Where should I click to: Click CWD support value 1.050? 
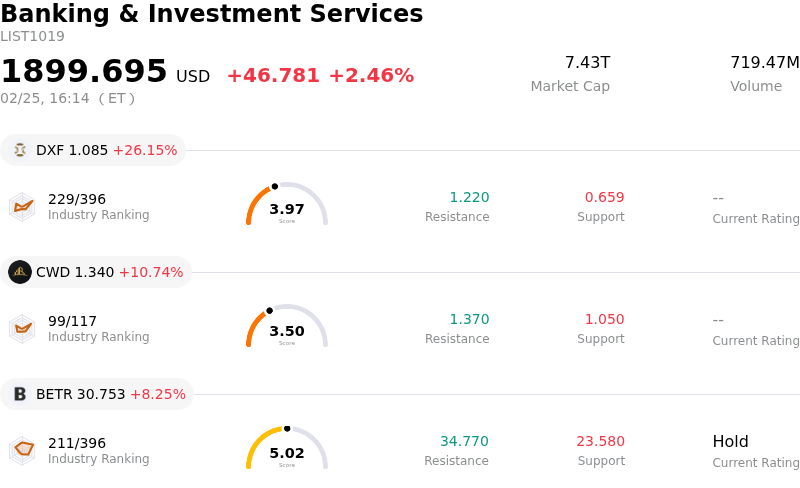click(604, 319)
